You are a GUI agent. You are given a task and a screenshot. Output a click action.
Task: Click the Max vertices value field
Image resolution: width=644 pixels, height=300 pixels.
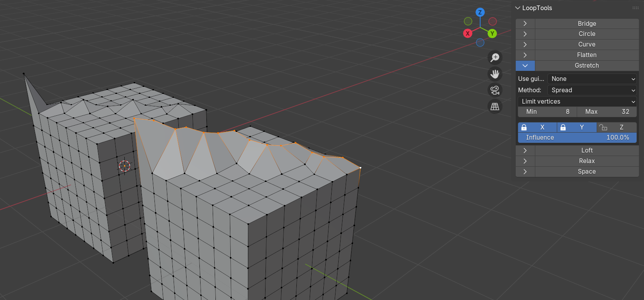pos(607,111)
